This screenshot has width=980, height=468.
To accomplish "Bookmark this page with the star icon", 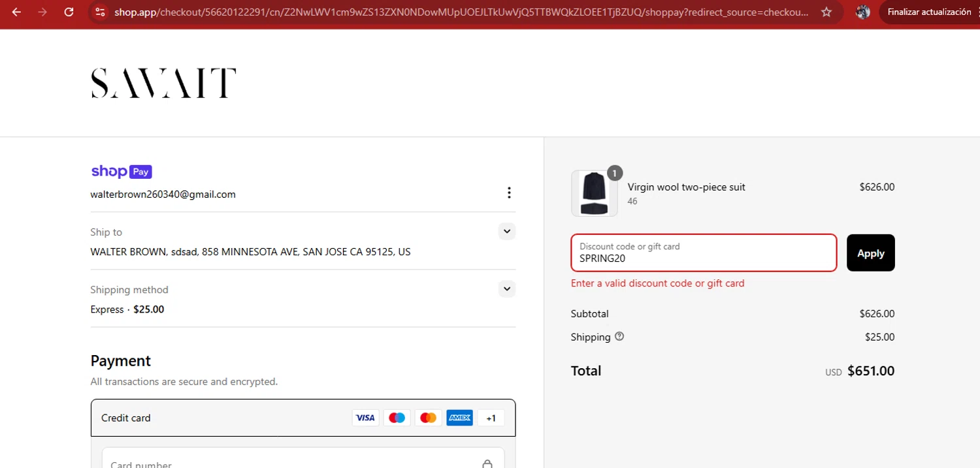I will 826,12.
